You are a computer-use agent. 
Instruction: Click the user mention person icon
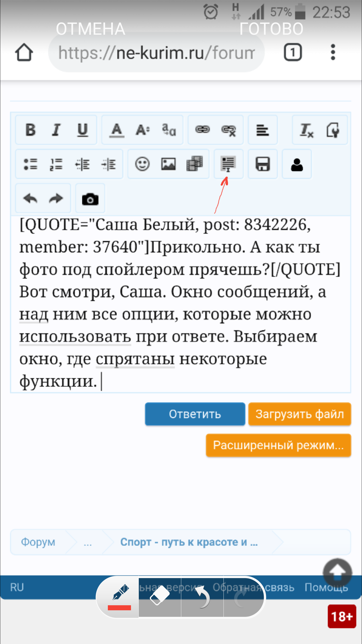pyautogui.click(x=297, y=165)
